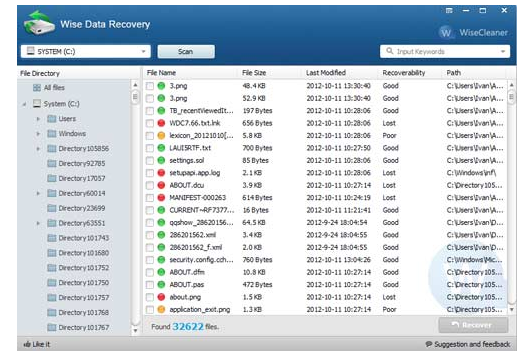Select the security.config.cch file name
The width and height of the screenshot is (524, 364).
(201, 260)
